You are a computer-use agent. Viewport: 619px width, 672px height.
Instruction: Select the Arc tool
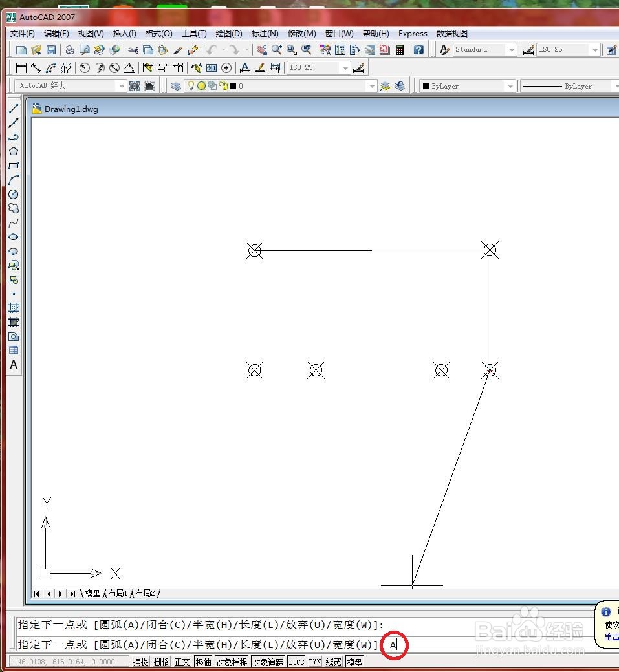pyautogui.click(x=14, y=180)
